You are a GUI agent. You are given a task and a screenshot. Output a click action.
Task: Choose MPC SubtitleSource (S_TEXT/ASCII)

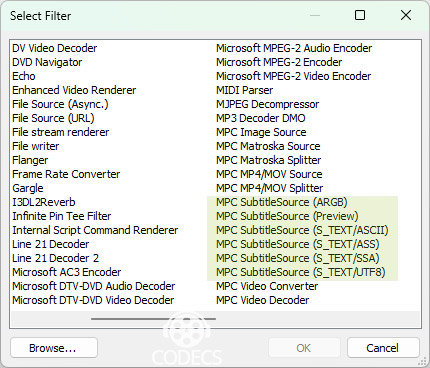click(x=302, y=230)
